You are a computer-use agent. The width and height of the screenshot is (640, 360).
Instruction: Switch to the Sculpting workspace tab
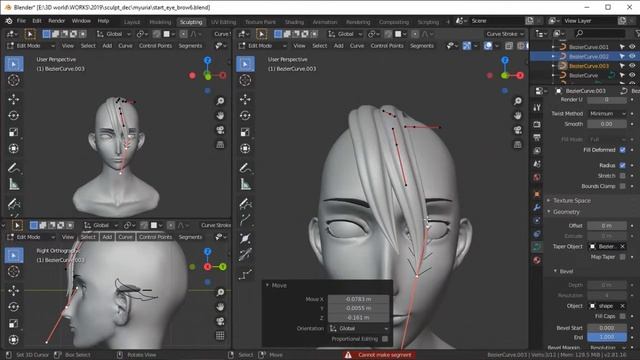pyautogui.click(x=191, y=22)
